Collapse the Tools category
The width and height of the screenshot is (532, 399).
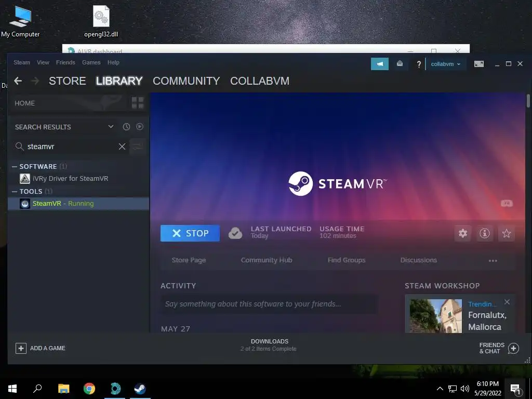15,192
